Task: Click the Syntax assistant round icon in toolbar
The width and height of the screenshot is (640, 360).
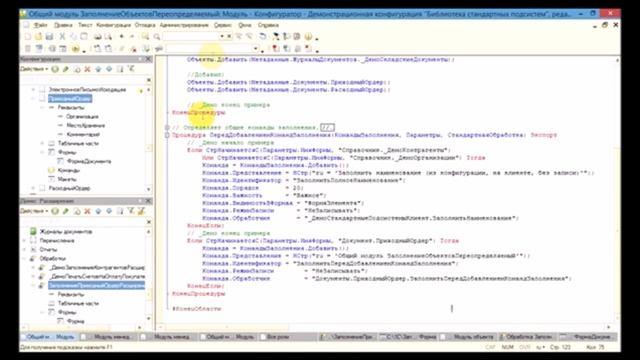Action: [308, 37]
